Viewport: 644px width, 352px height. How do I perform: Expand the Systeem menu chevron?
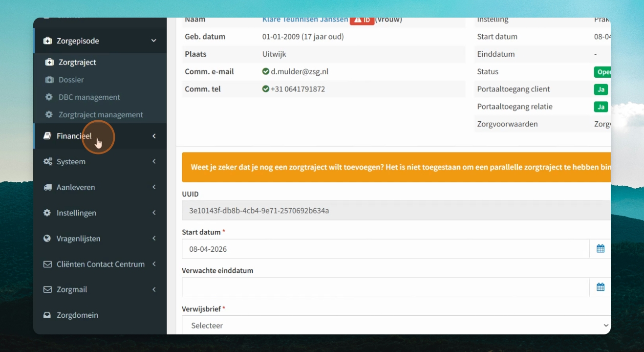click(154, 161)
